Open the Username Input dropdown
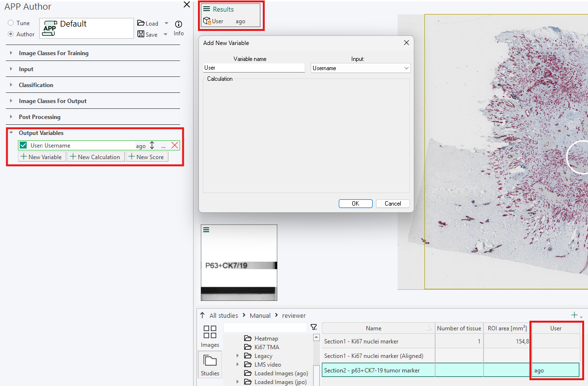Screen dimensions: 588x386 coord(406,68)
